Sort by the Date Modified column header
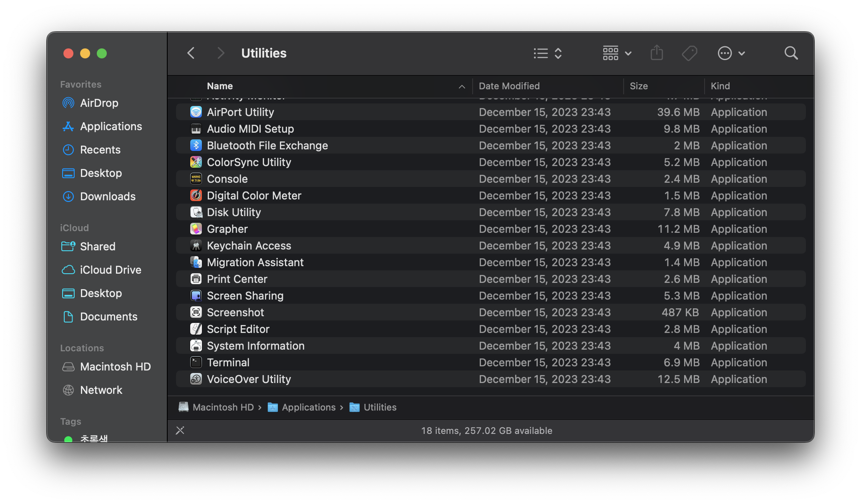 509,86
